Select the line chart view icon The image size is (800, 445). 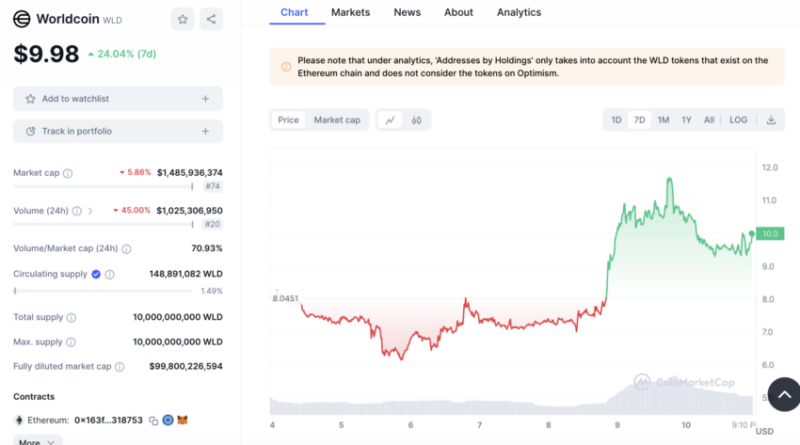coord(390,120)
